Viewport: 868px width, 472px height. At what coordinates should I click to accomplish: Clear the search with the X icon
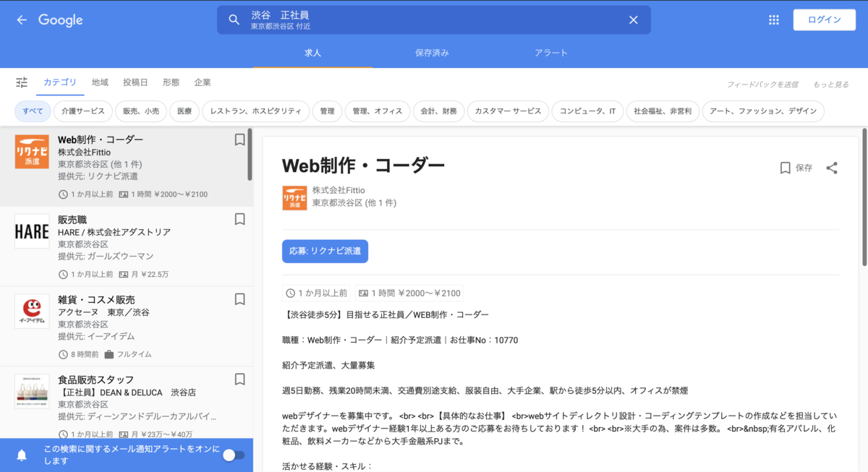tap(633, 20)
